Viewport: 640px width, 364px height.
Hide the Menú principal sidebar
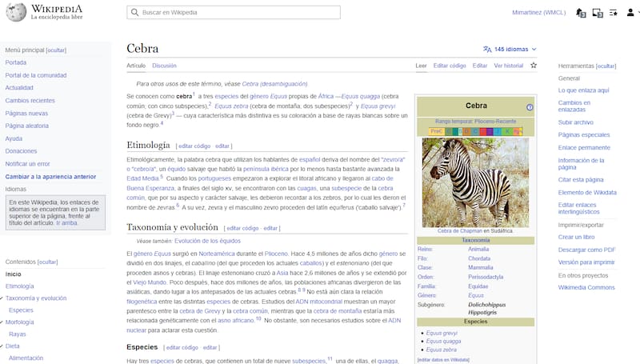tap(56, 50)
